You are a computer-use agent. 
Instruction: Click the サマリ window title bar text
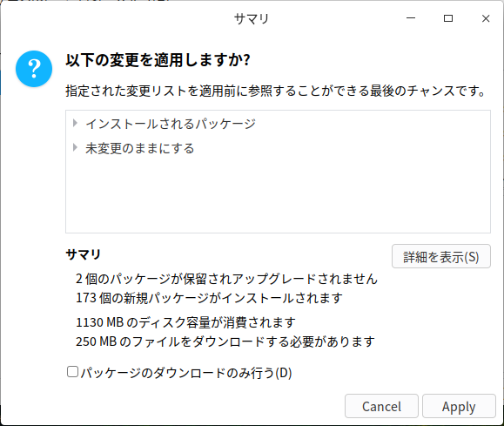[x=252, y=19]
